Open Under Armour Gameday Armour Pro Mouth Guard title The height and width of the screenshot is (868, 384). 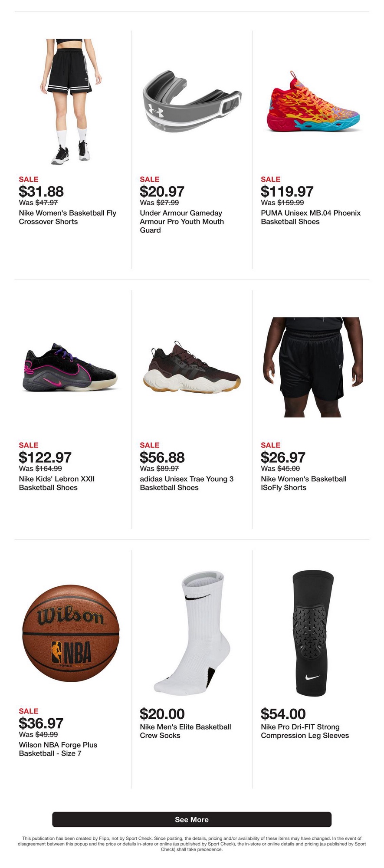(182, 221)
